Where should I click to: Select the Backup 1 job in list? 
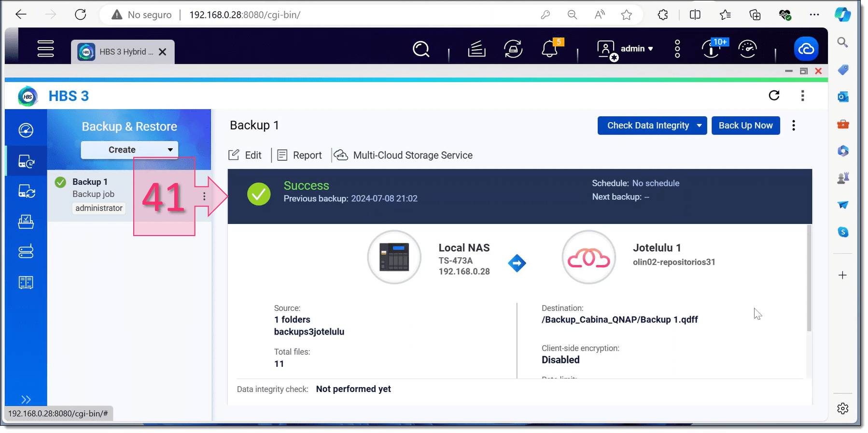129,196
